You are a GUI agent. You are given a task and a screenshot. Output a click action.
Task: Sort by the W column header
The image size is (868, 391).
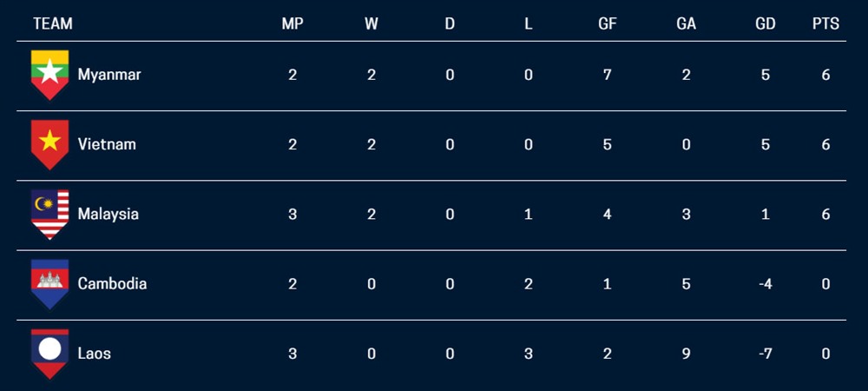(x=372, y=23)
